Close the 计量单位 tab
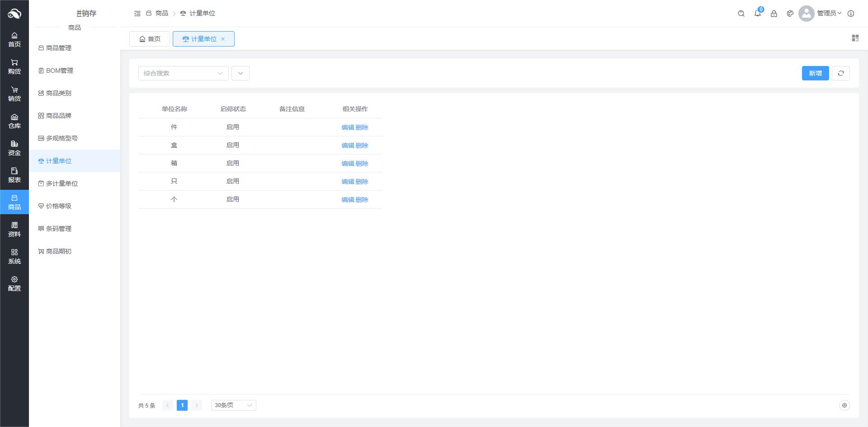This screenshot has height=427, width=868. tap(223, 39)
